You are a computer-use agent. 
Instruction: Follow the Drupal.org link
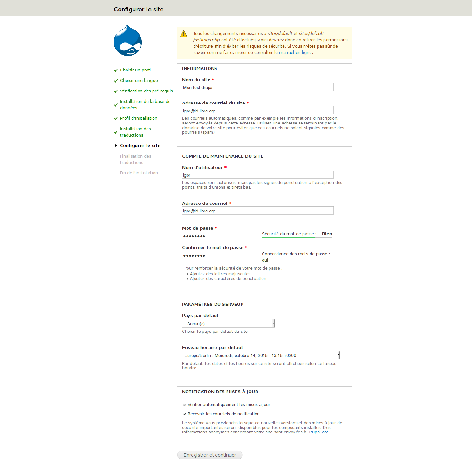click(x=318, y=432)
